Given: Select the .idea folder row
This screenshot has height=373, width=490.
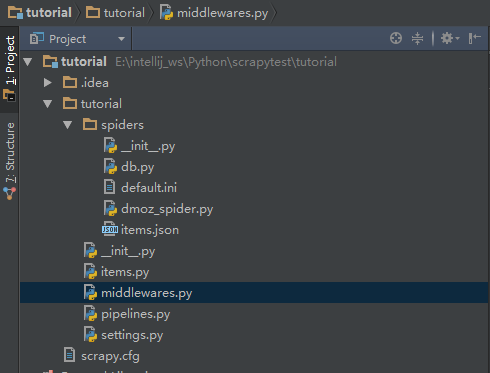Looking at the screenshot, I should tap(254, 83).
